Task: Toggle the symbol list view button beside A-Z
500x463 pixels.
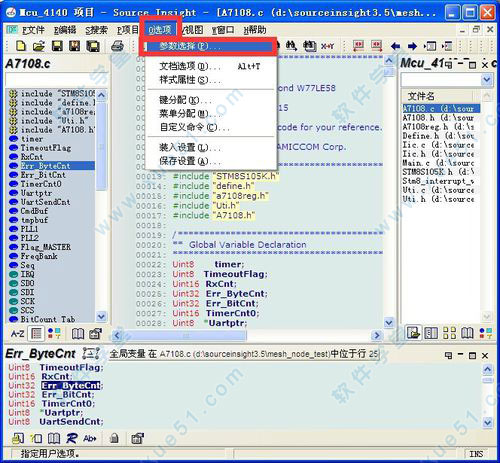Action: (36, 333)
